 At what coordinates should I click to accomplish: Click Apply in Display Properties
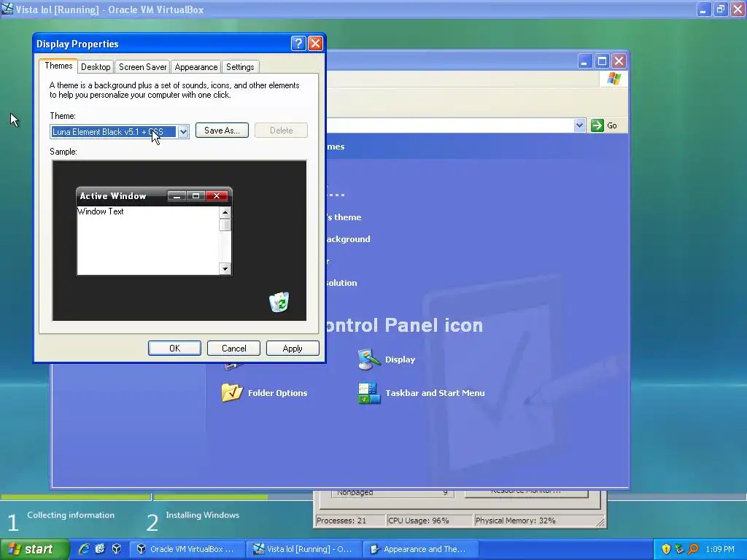coord(293,348)
